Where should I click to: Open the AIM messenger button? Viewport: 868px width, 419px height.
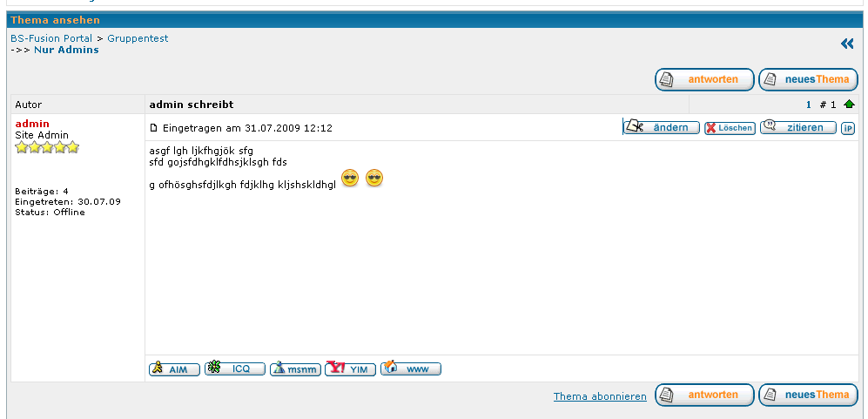point(174,368)
